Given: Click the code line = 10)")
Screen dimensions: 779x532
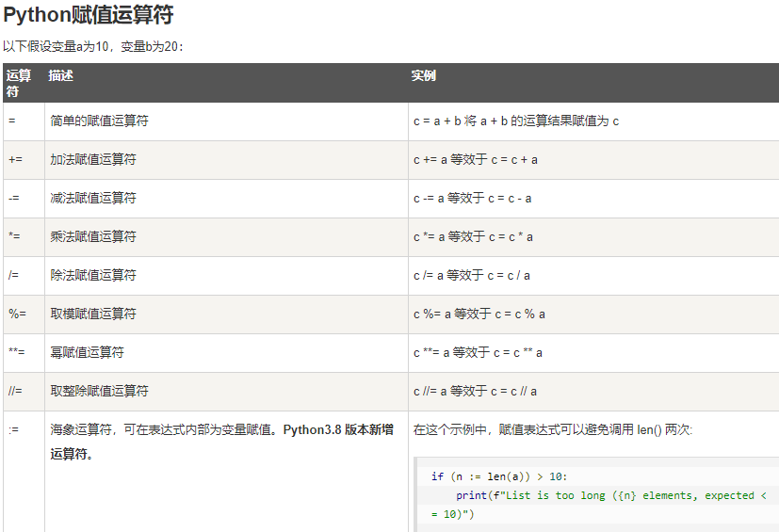Looking at the screenshot, I should (x=452, y=514).
